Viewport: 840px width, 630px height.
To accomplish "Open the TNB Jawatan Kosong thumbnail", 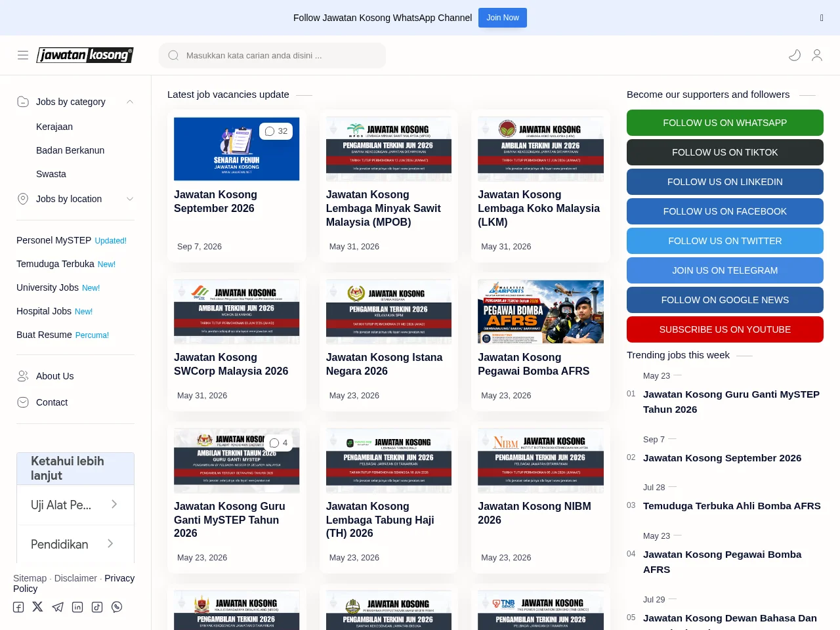I will pyautogui.click(x=541, y=610).
